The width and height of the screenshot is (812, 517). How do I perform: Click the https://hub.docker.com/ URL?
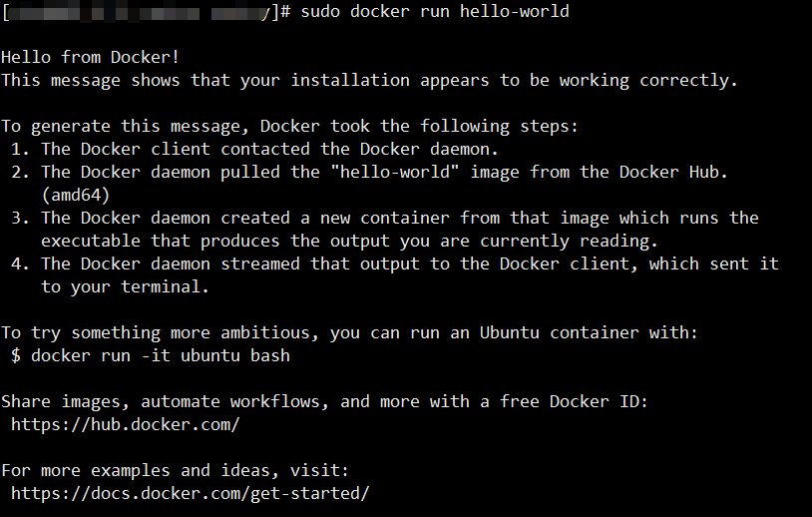point(126,424)
